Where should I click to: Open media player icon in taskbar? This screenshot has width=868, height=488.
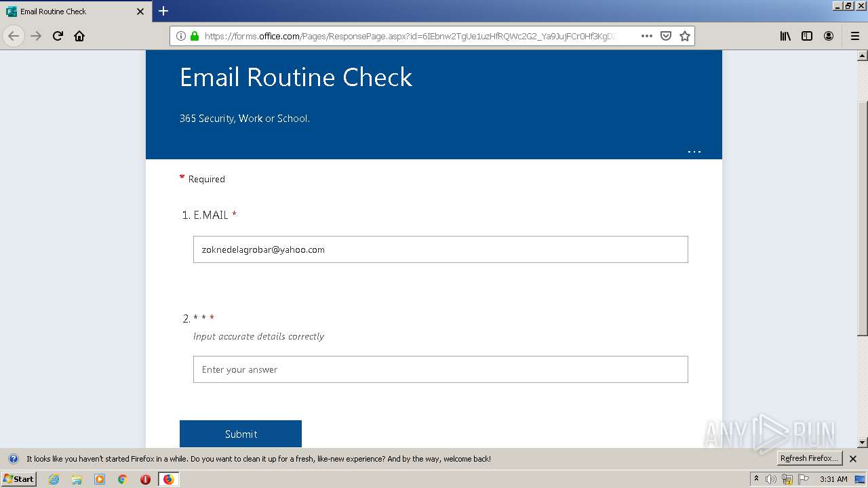[x=100, y=479]
